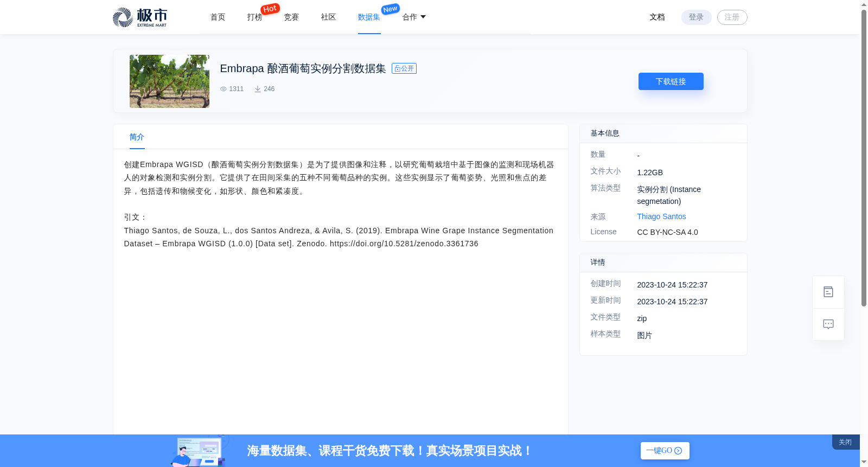The image size is (868, 467).
Task: Click the 基本信息 panel header
Action: pos(663,133)
